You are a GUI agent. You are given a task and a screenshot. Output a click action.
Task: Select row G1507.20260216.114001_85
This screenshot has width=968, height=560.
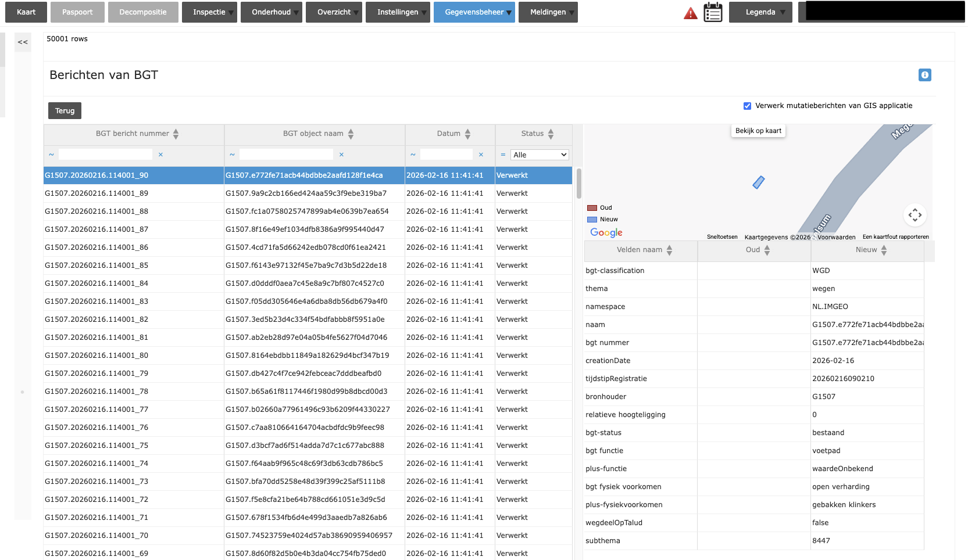pos(97,265)
